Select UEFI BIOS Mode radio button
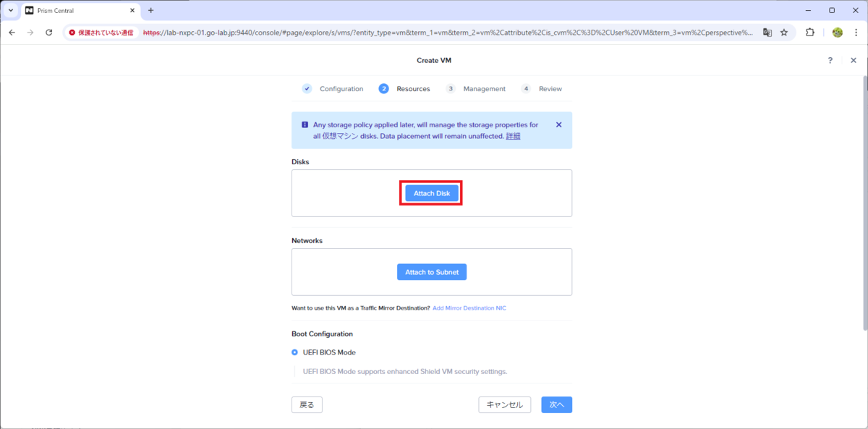Image resolution: width=868 pixels, height=429 pixels. coord(294,352)
